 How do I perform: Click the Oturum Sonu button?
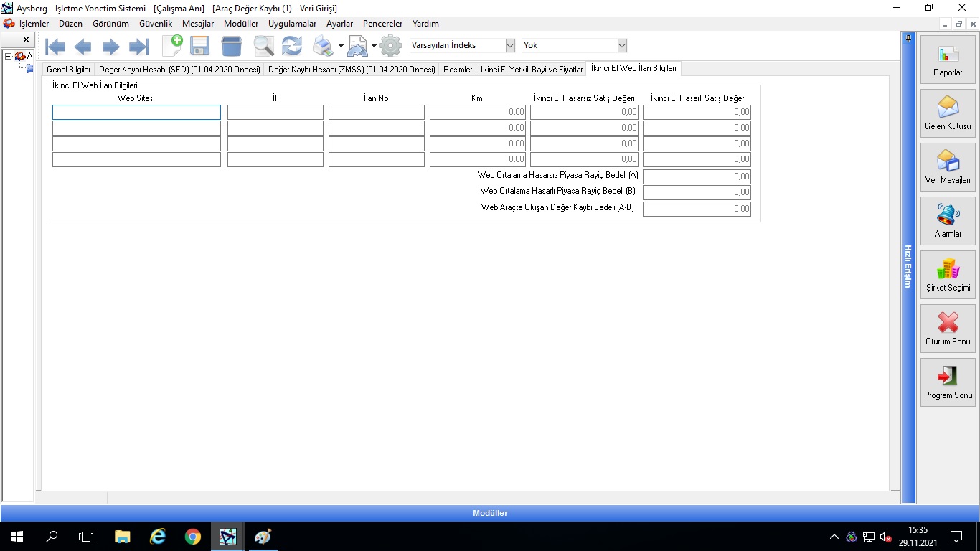[948, 329]
